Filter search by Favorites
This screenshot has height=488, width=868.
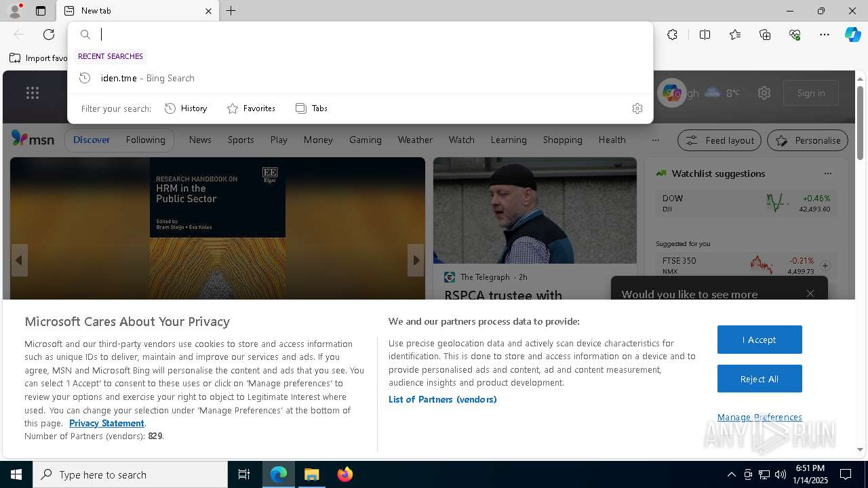pos(251,108)
